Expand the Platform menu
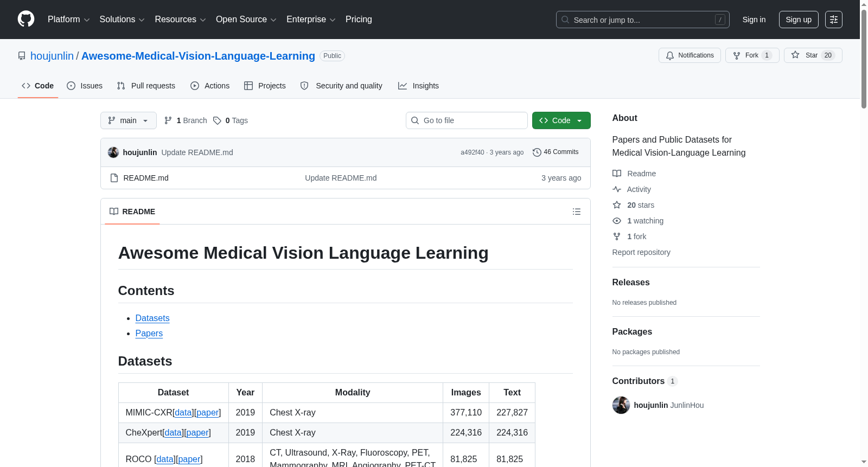868x467 pixels. click(68, 20)
